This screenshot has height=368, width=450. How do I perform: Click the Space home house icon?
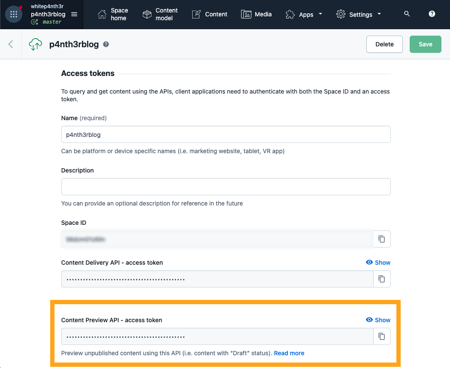click(102, 14)
